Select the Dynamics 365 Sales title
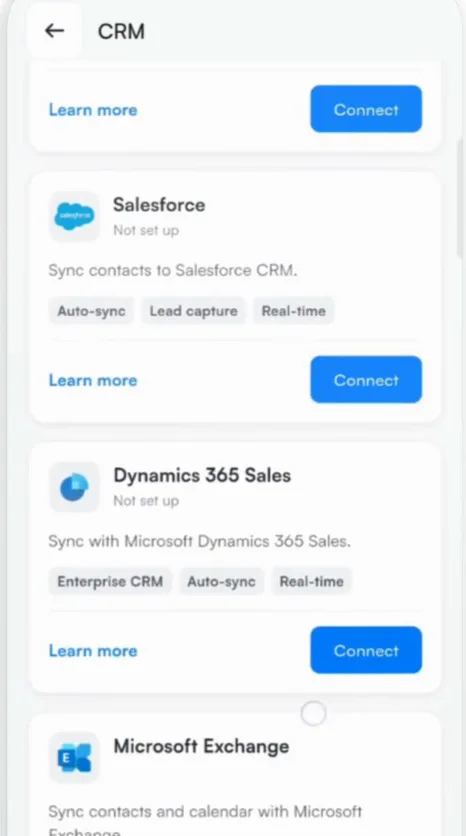This screenshot has height=836, width=466. 202,475
